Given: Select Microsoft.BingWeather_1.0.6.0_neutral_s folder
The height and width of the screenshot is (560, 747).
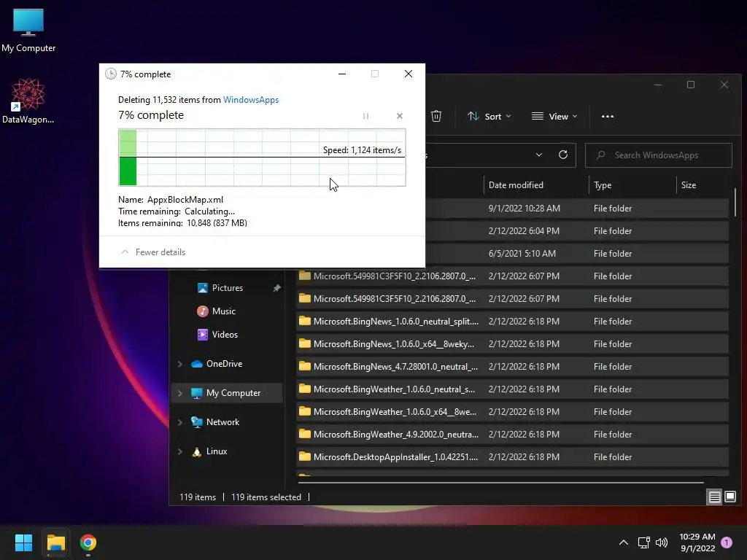Looking at the screenshot, I should point(512,389).
